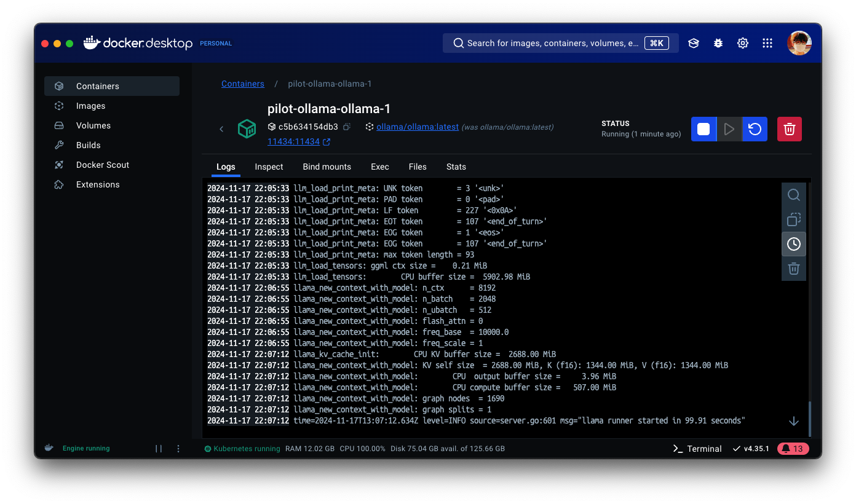Pause the Docker engine
Image resolution: width=856 pixels, height=504 pixels.
[x=159, y=449]
